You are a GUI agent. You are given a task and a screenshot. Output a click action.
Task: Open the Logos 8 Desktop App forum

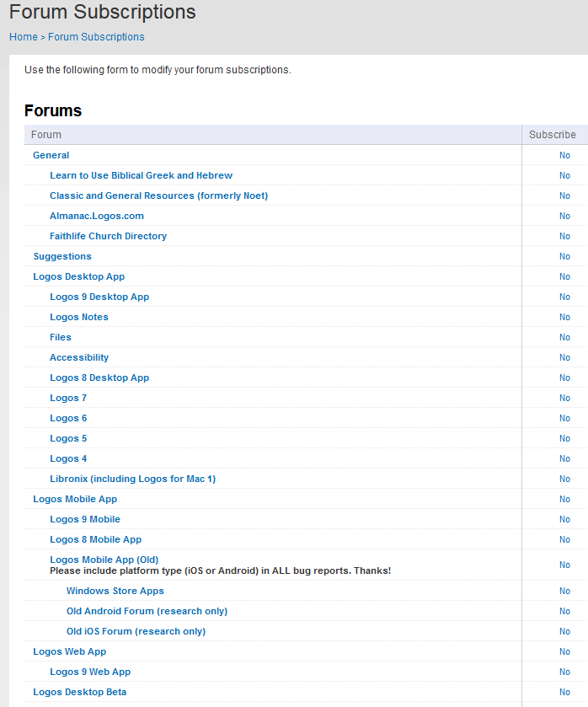click(99, 378)
